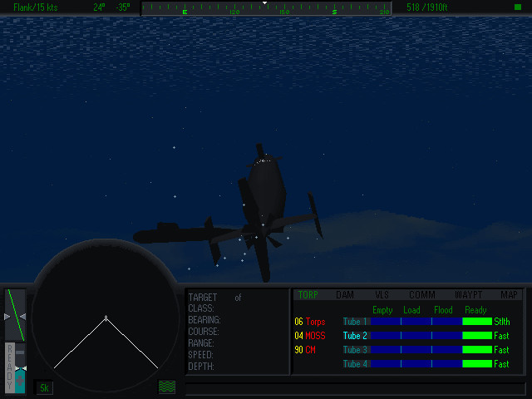This screenshot has width=532, height=399.
Task: Toggle Tube 2 Fast speed mode
Action: pyautogui.click(x=501, y=336)
